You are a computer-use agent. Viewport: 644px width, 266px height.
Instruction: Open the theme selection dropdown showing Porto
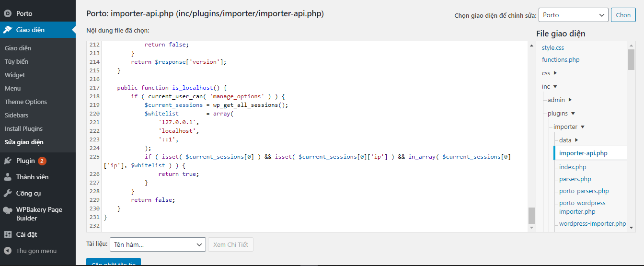point(573,15)
